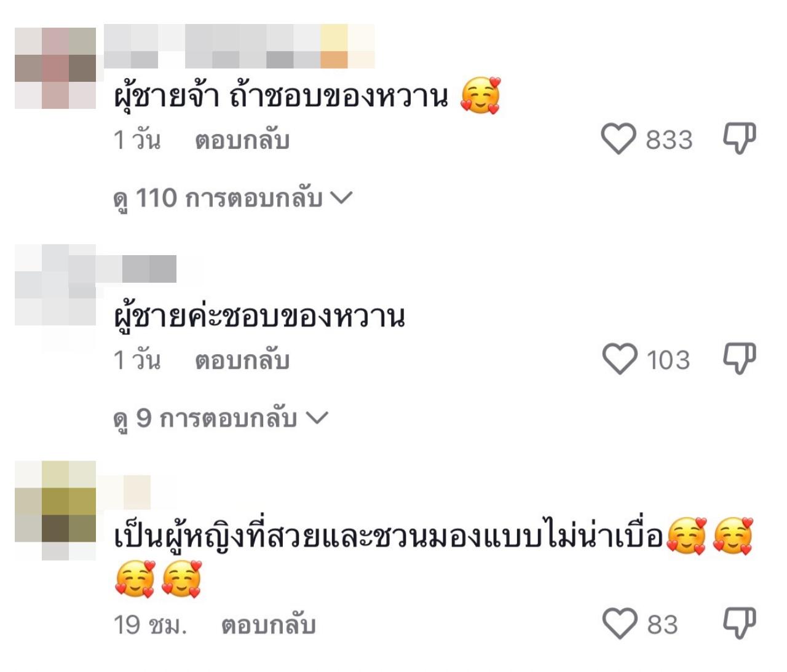Expand the 9 replies thread
787x672 pixels.
[x=221, y=419]
